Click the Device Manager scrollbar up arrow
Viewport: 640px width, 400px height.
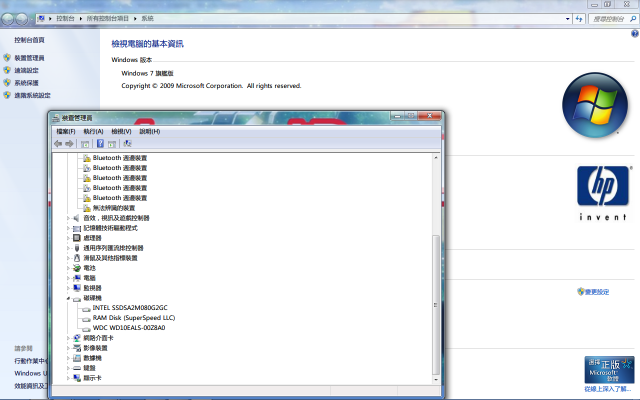[436, 158]
